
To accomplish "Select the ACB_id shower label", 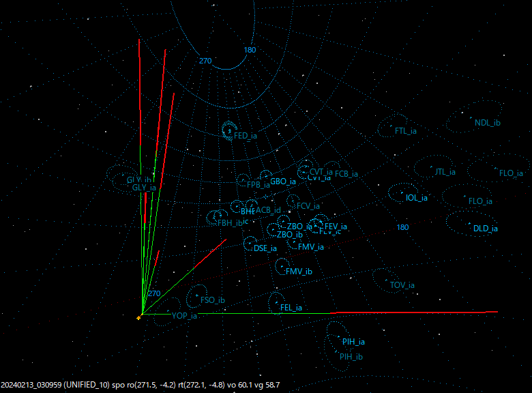I will click(268, 210).
